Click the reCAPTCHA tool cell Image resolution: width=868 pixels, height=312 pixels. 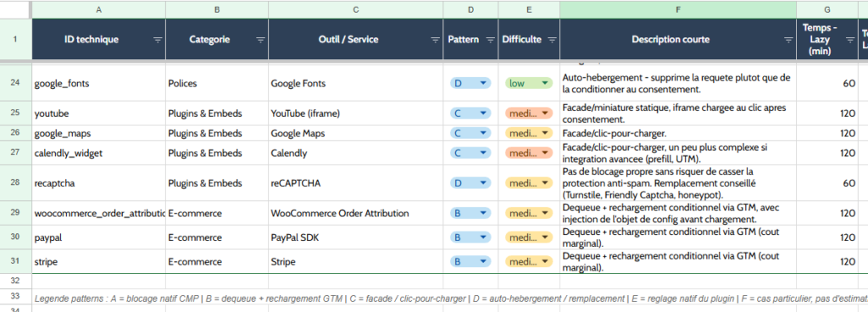(355, 183)
